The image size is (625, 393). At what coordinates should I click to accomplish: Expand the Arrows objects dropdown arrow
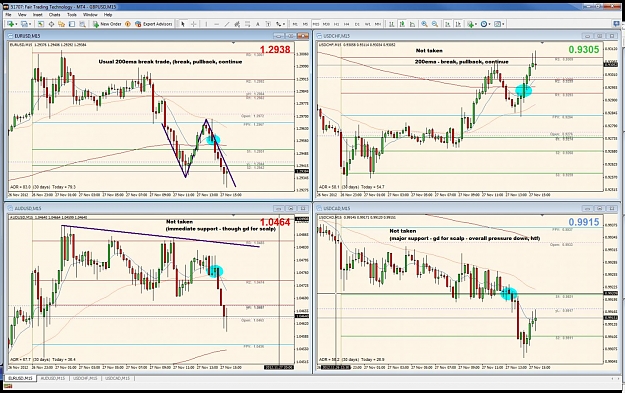pyautogui.click(x=284, y=24)
